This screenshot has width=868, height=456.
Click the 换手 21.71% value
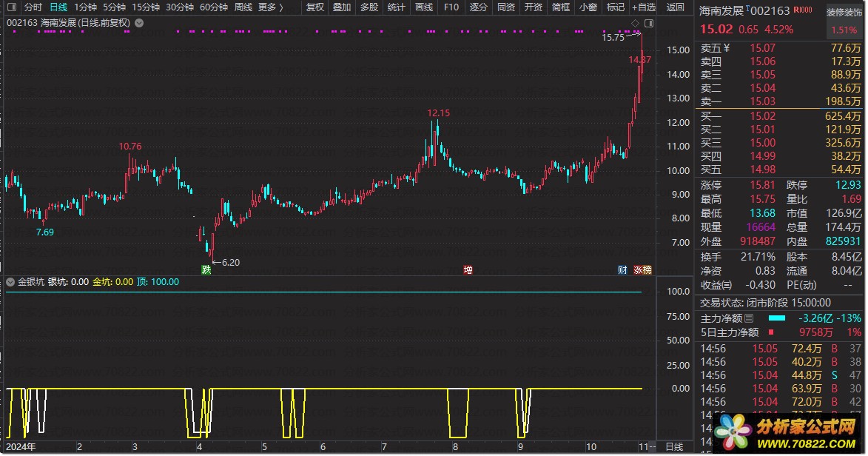(x=758, y=257)
